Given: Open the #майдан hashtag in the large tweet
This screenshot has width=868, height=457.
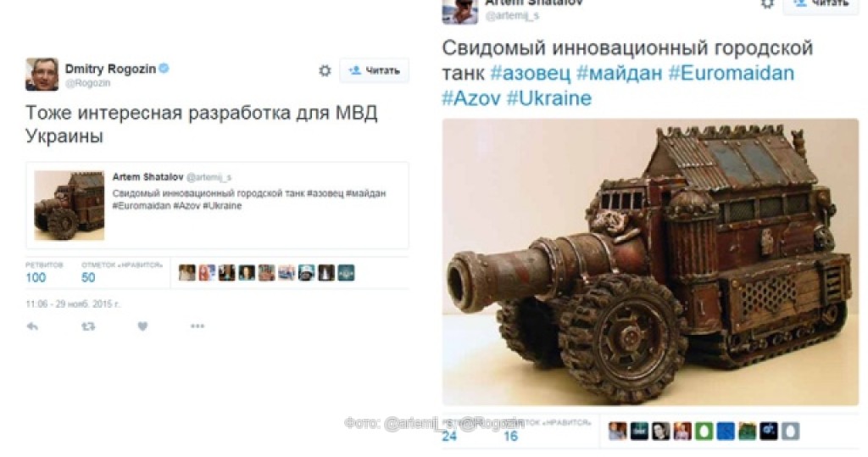Looking at the screenshot, I should 619,73.
